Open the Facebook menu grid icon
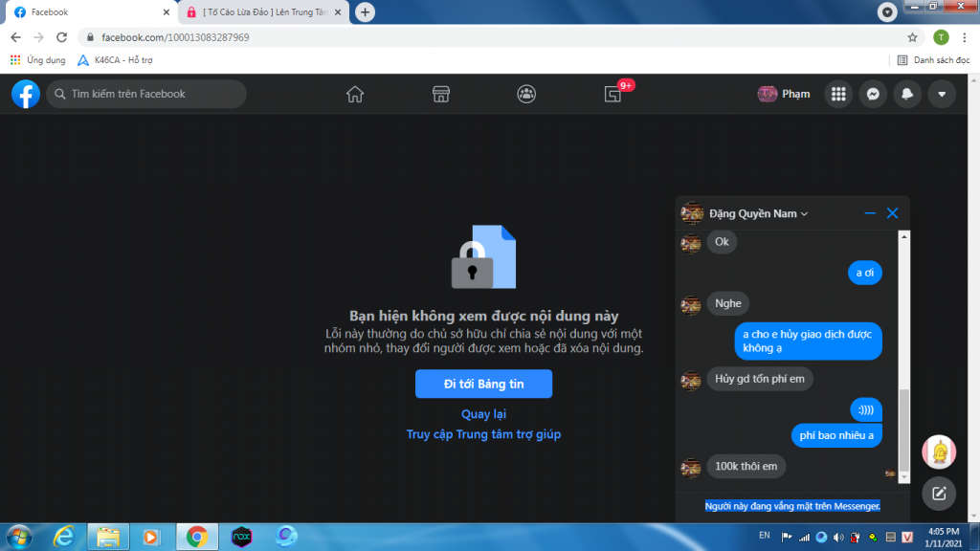This screenshot has height=551, width=980. [838, 94]
